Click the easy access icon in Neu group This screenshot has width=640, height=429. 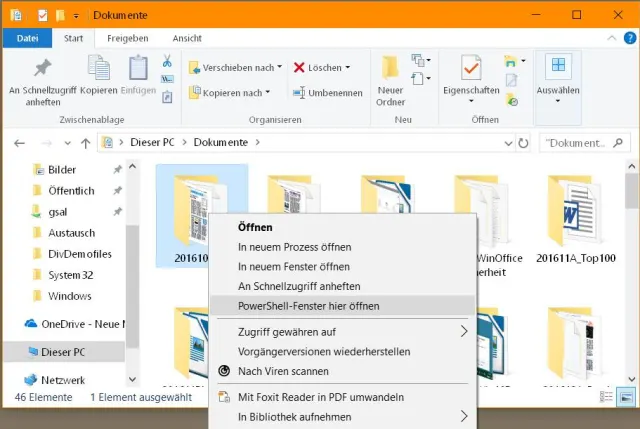coord(421,78)
